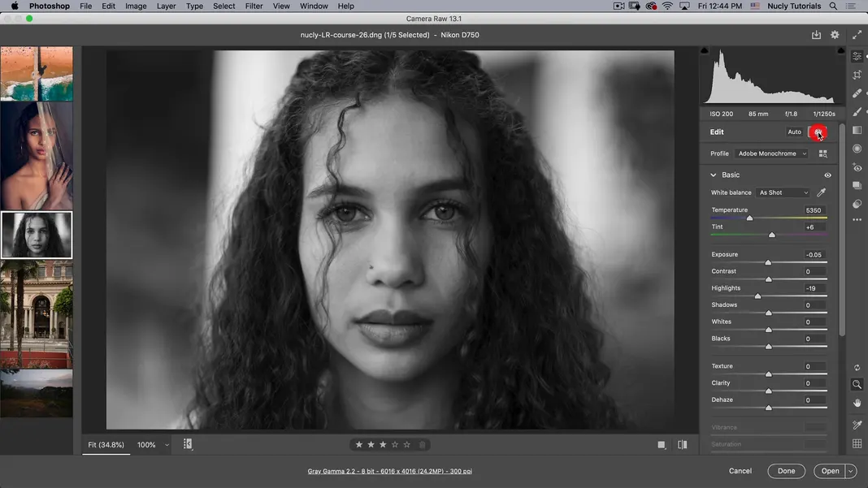Open the Image menu
Image resolution: width=868 pixels, height=488 pixels.
click(136, 6)
